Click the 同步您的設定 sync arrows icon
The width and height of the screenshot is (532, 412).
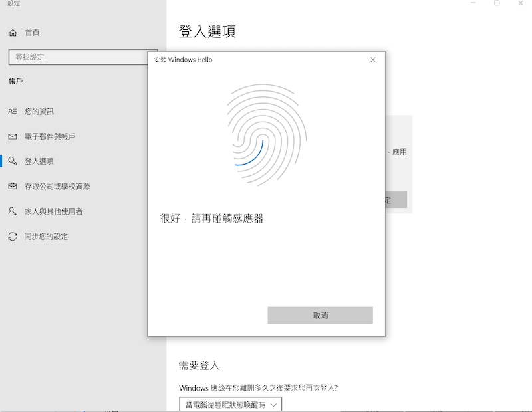click(x=13, y=237)
